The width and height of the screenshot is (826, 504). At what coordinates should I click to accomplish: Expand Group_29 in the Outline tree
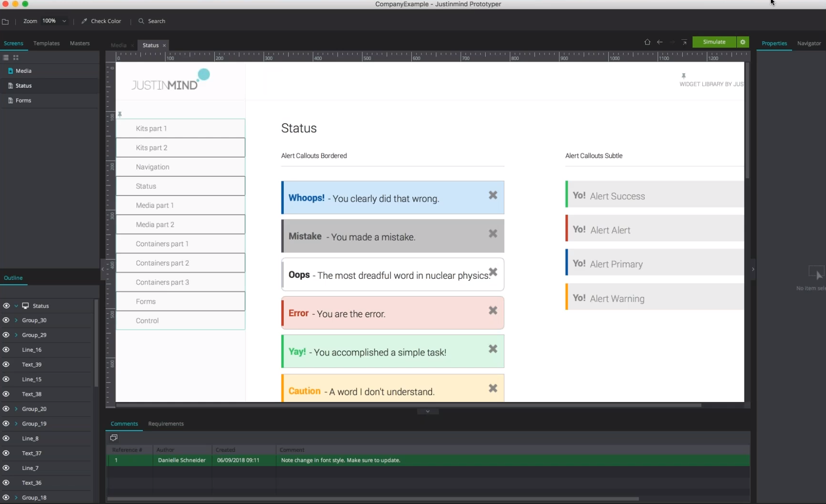click(x=16, y=335)
